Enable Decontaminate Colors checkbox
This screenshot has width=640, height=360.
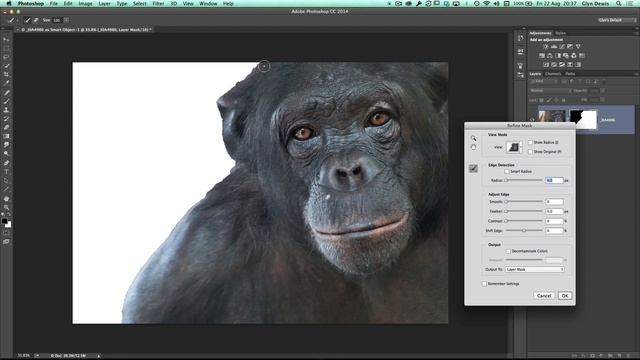coord(508,251)
